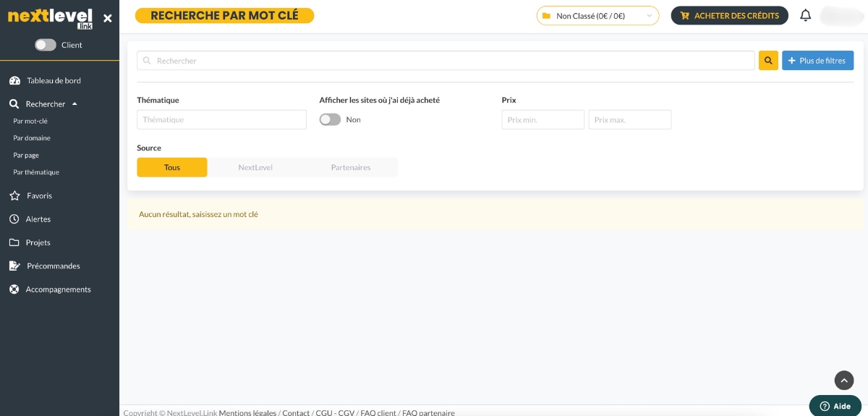Click the scroll-to-top arrow button
The width and height of the screenshot is (868, 416).
tap(843, 380)
